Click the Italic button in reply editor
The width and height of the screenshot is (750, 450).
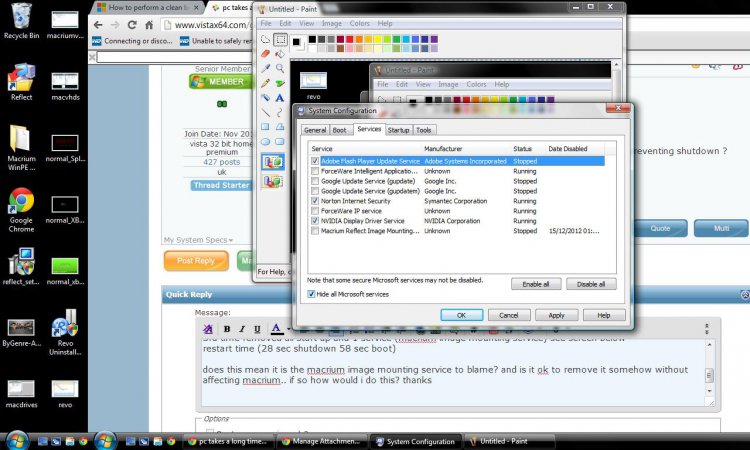242,329
